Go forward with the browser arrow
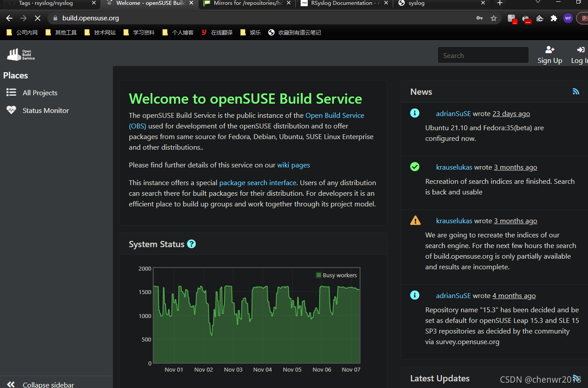588x388 pixels. 23,18
